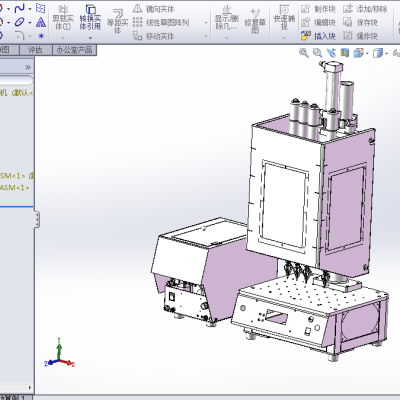Click Repair Sketch (修复草图) tool

tap(255, 21)
